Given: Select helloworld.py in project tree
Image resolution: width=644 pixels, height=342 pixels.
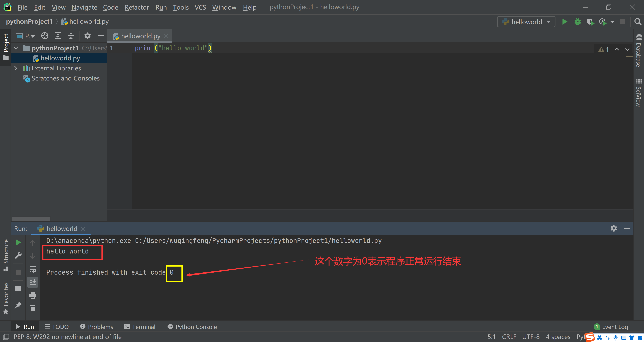Looking at the screenshot, I should [x=59, y=58].
